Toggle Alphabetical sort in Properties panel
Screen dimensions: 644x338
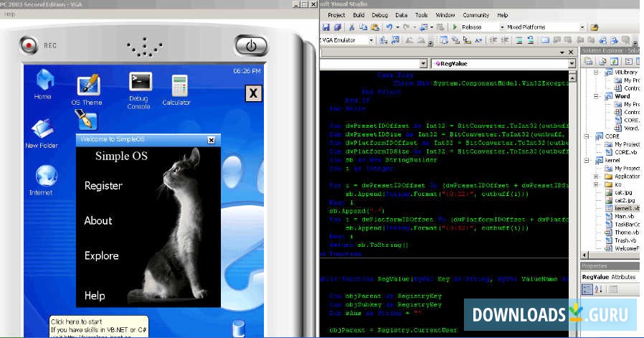(598, 289)
